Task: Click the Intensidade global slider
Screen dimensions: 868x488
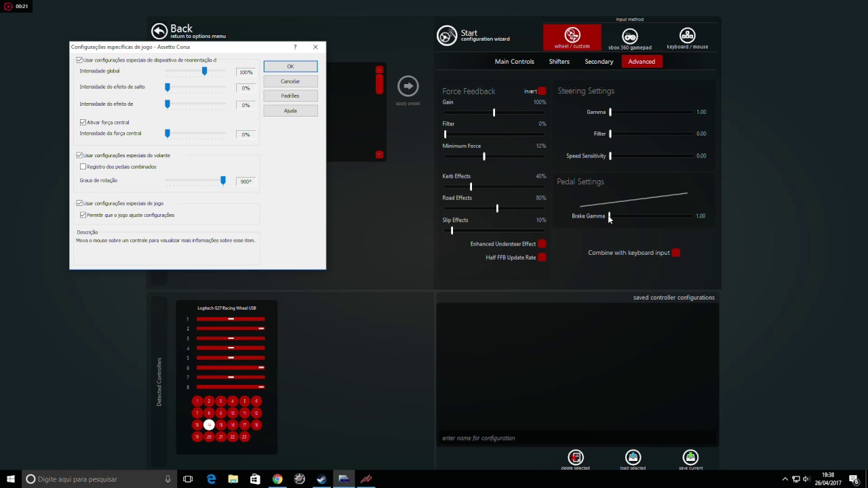Action: 204,71
